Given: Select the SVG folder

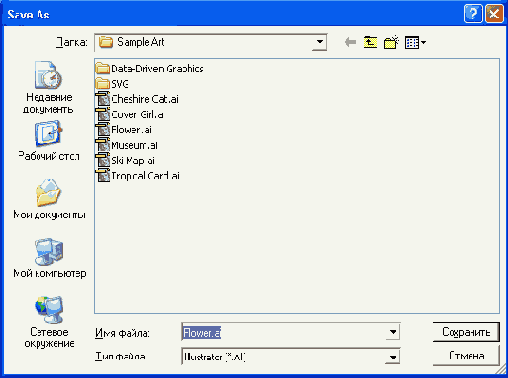Looking at the screenshot, I should (x=112, y=84).
